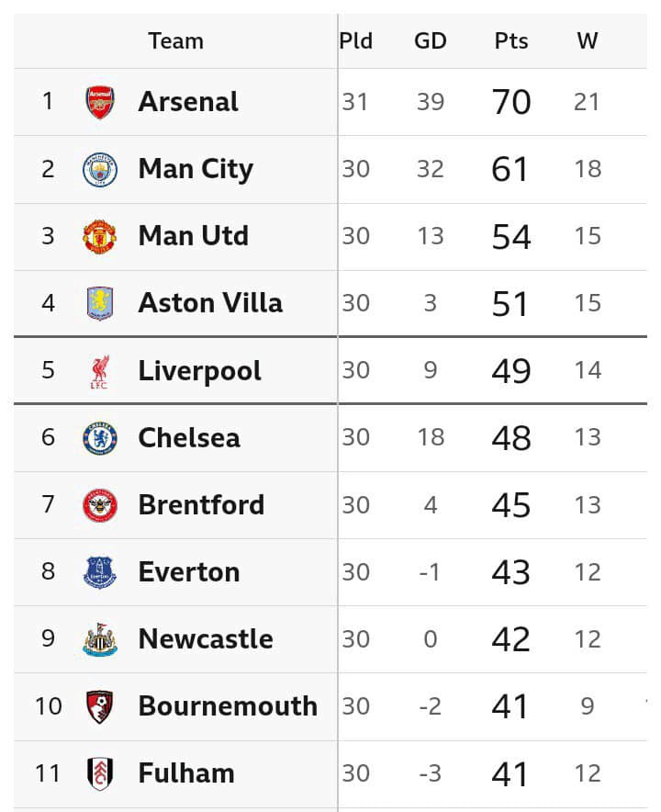Click the Brentford club crest

(x=100, y=505)
